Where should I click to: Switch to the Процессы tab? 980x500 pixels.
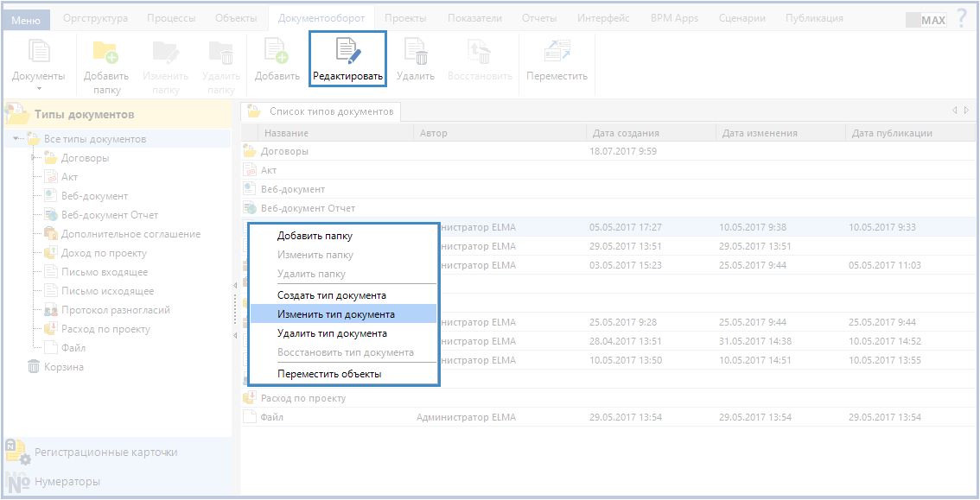170,18
